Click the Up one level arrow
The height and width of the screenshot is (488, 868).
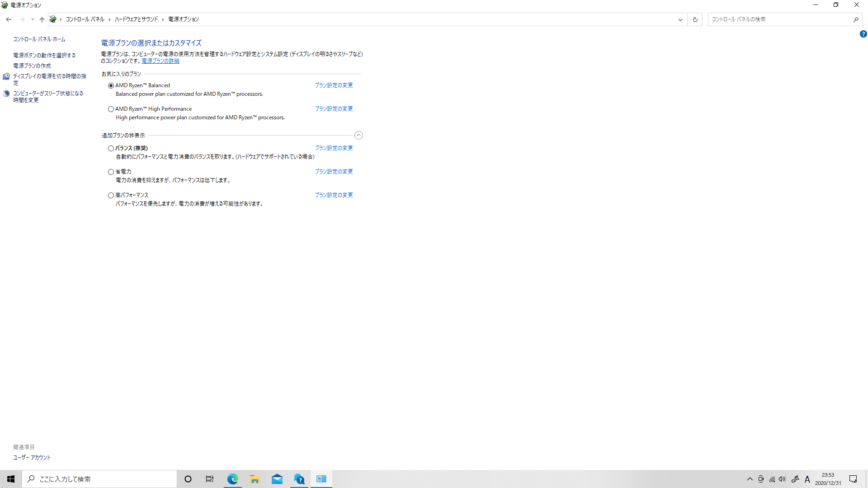[x=42, y=19]
